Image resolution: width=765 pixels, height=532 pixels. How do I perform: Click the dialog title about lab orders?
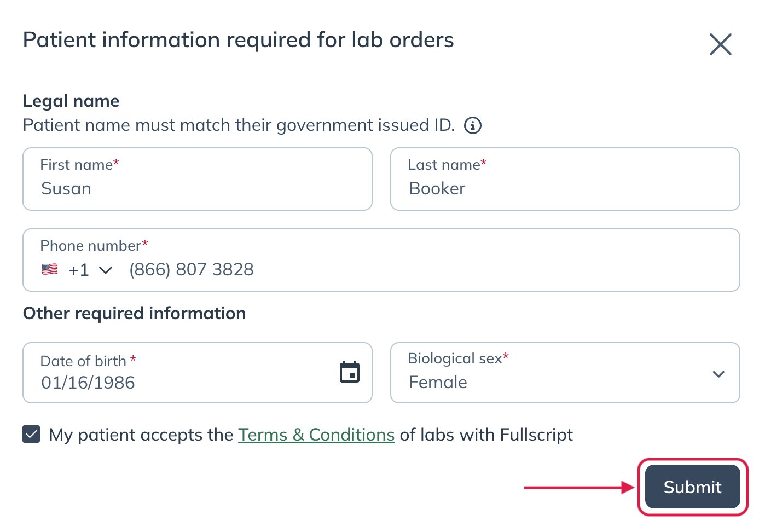pyautogui.click(x=239, y=40)
